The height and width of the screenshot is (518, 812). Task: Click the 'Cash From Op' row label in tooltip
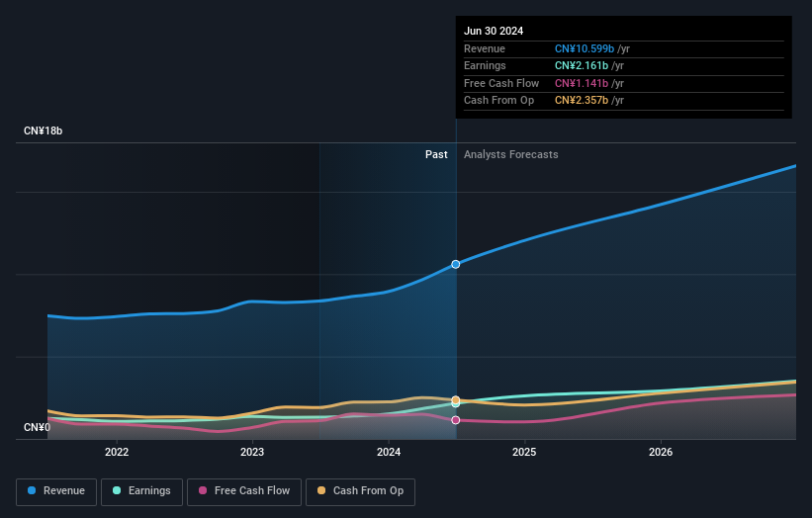coord(498,101)
